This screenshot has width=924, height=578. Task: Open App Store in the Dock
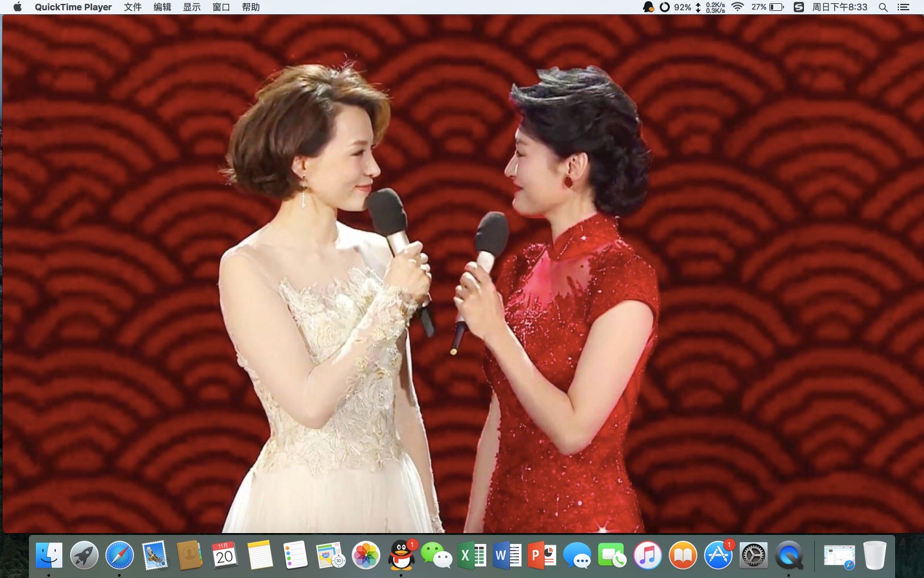718,555
